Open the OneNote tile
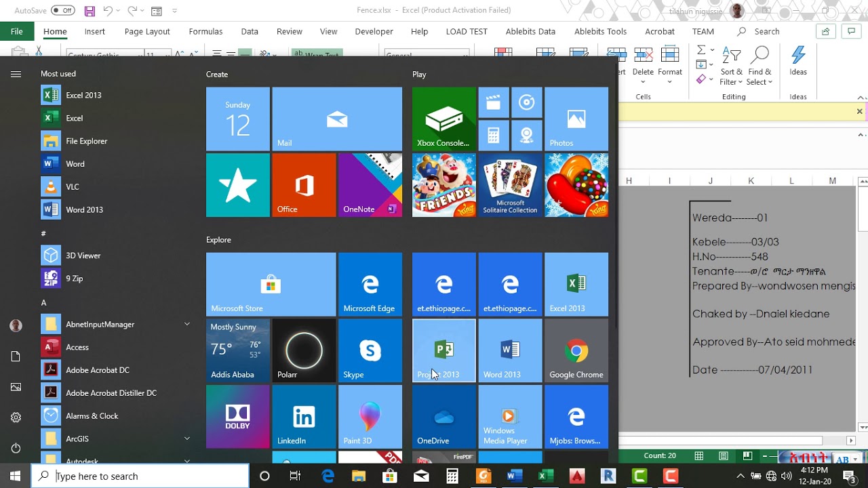 [370, 185]
